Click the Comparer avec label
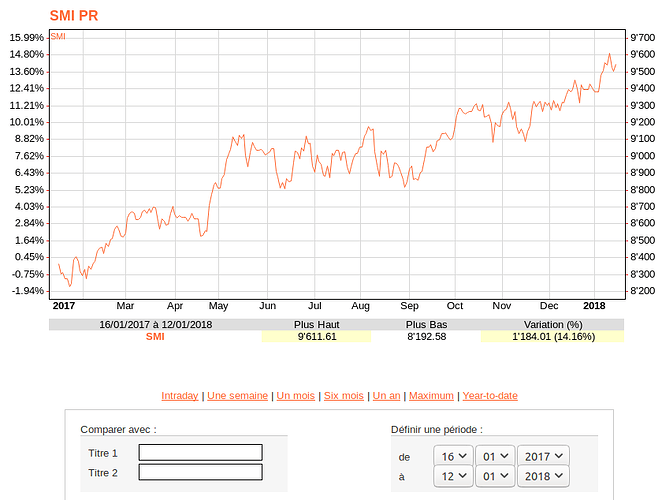 [118, 429]
